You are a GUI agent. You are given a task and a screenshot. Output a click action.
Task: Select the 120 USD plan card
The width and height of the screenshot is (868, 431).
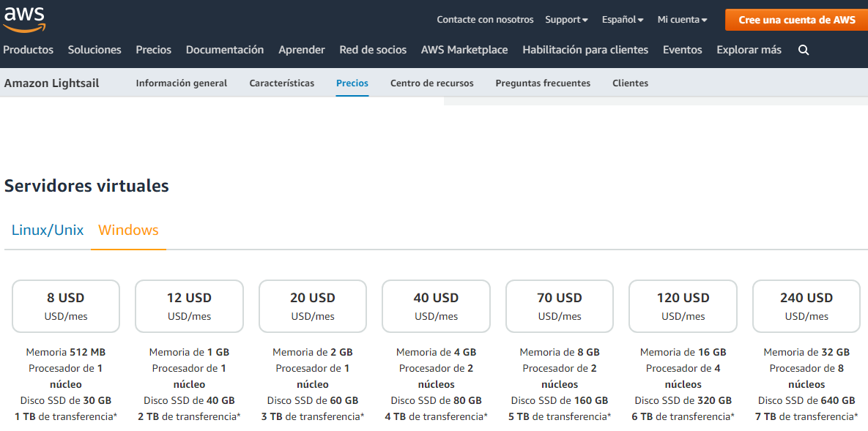click(683, 306)
